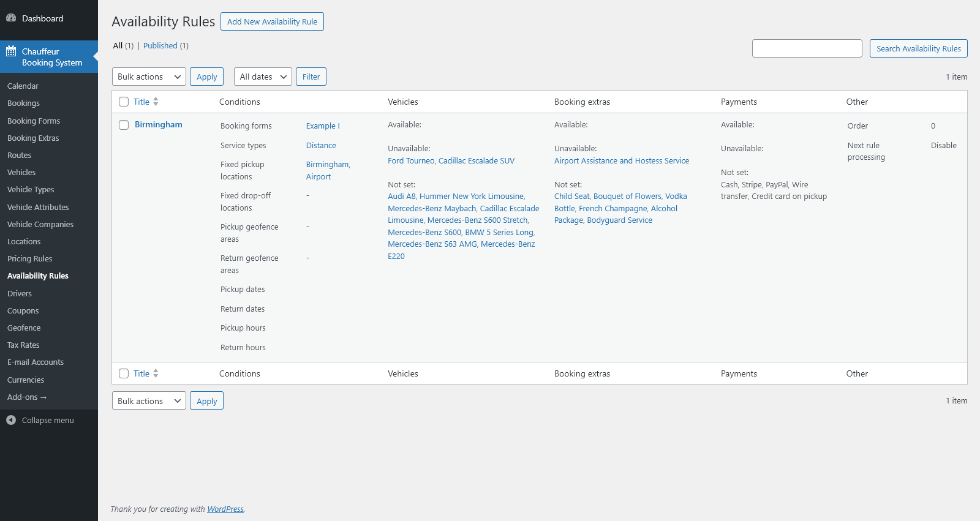The height and width of the screenshot is (521, 980).
Task: Open the Birmingham rule title link
Action: (158, 124)
